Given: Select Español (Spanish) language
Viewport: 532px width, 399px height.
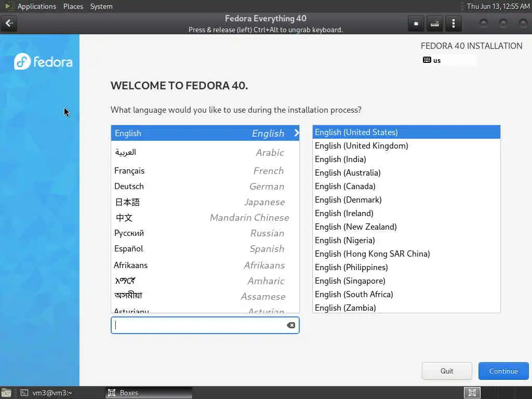Looking at the screenshot, I should point(205,249).
